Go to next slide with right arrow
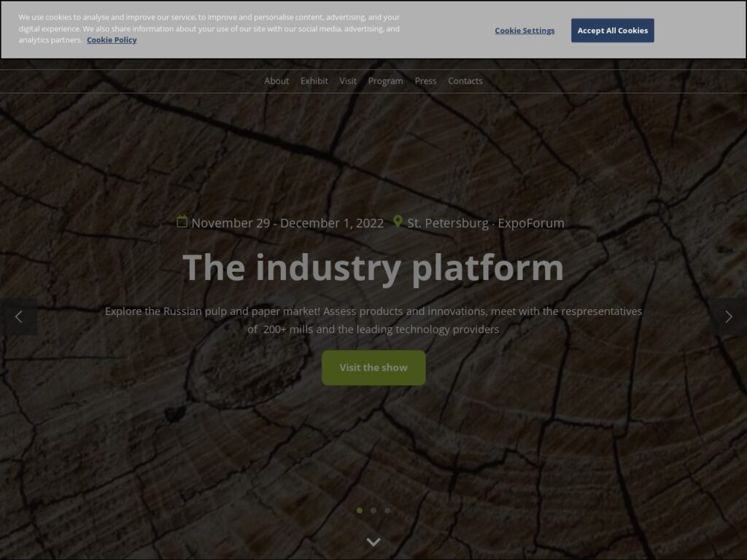The image size is (747, 560). 729,316
